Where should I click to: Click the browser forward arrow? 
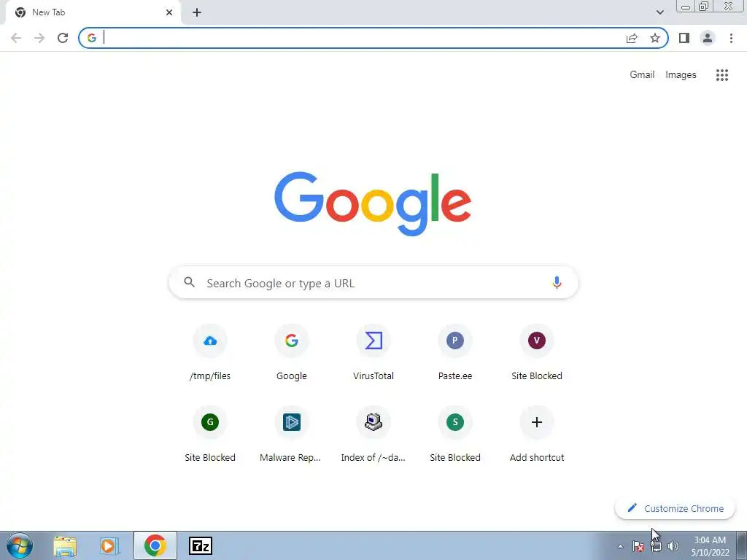pyautogui.click(x=39, y=38)
